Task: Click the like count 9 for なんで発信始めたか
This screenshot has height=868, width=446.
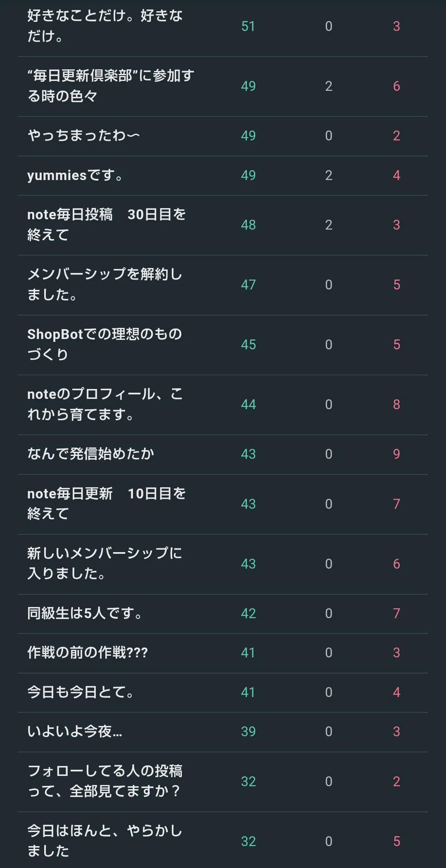Action: pos(396,454)
